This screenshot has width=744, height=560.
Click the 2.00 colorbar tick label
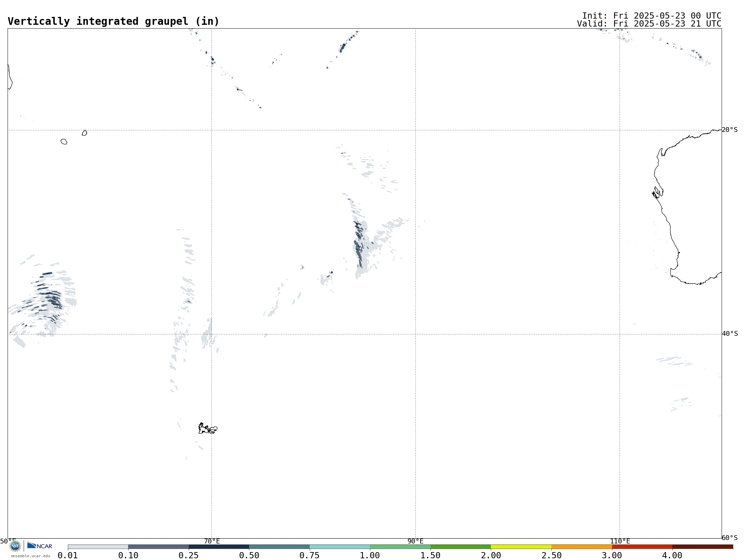click(x=491, y=556)
